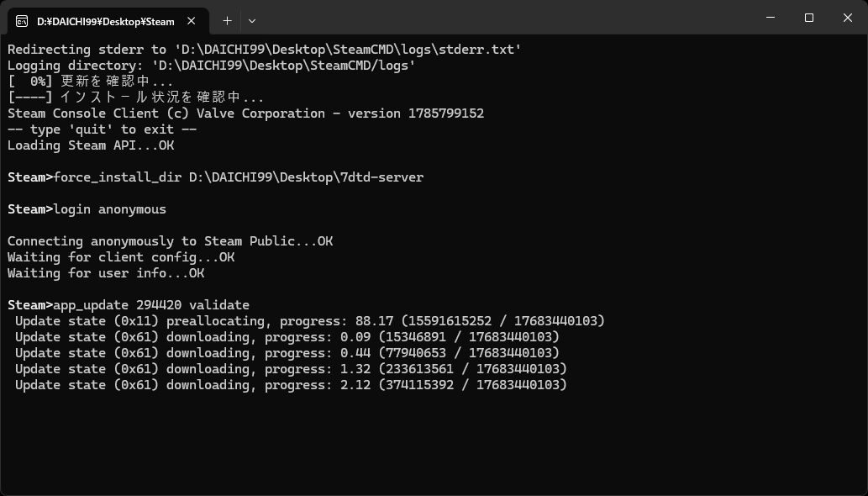Click the downloading progress 2.12 line
The height and width of the screenshot is (496, 868).
pos(292,385)
